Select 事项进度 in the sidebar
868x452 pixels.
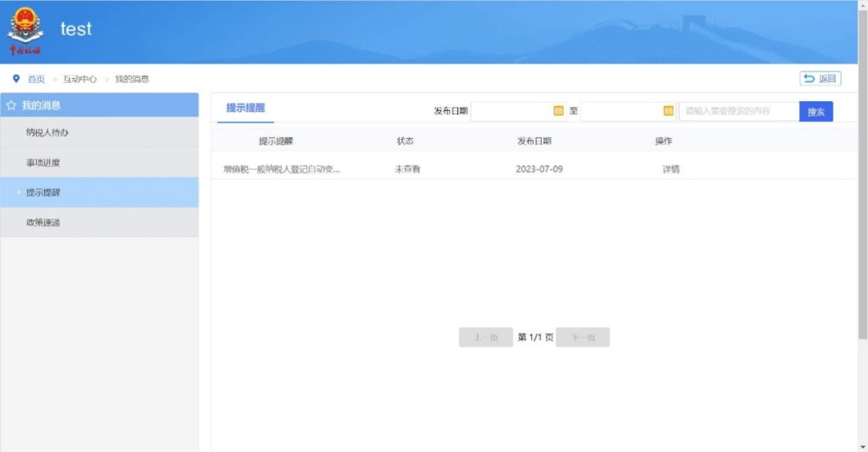[43, 162]
